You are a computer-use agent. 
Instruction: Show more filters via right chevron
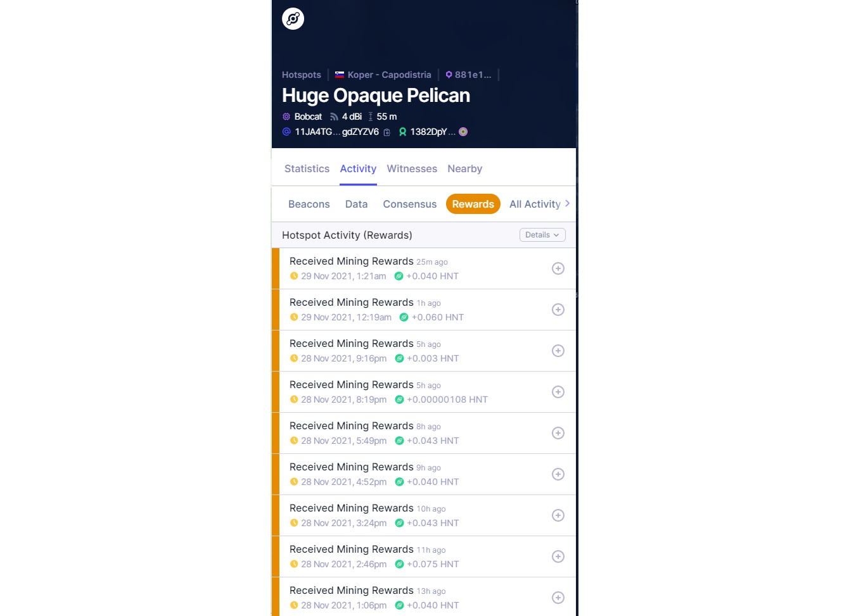click(x=568, y=203)
